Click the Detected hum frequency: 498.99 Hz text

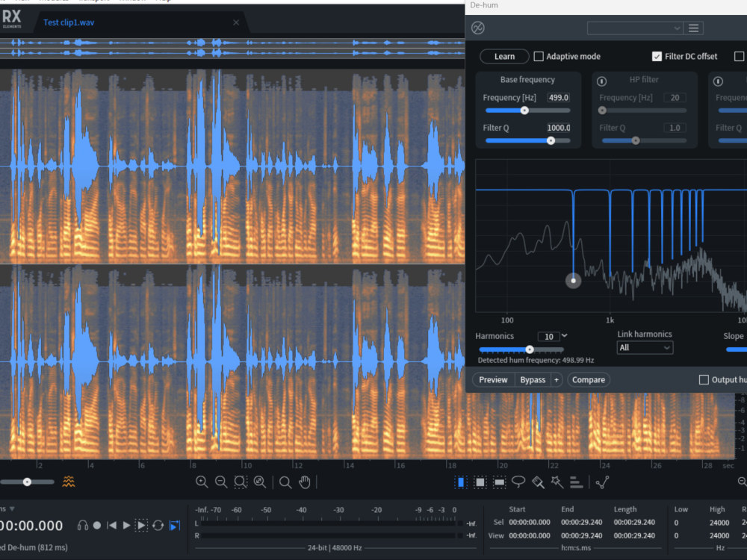[536, 360]
